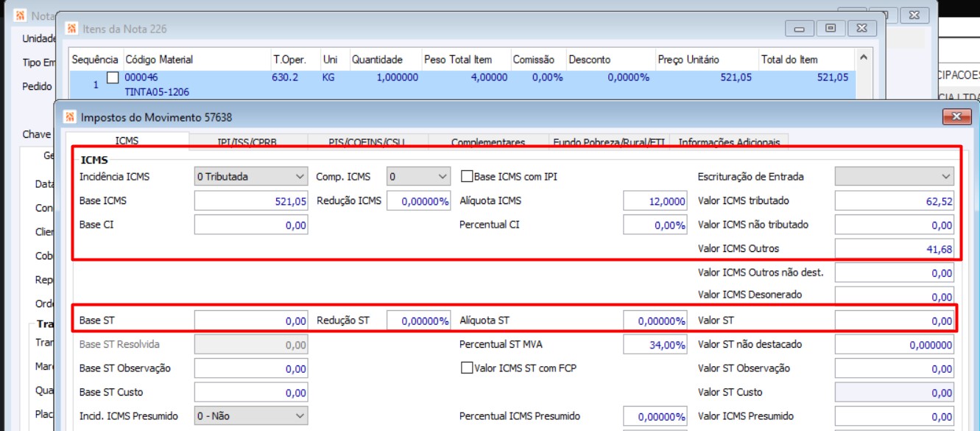Click the Valor ICMS não tributado field

click(895, 225)
